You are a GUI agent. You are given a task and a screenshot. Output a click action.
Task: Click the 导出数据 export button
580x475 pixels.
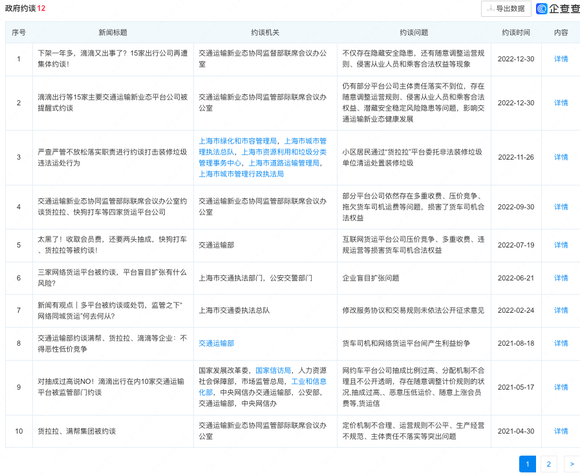pos(506,9)
